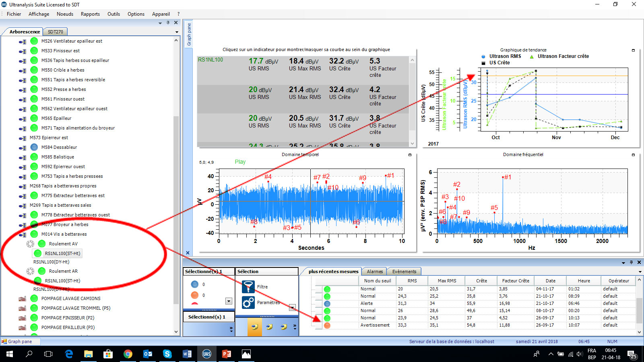The width and height of the screenshot is (644, 362).
Task: Toggle the 17.7 dBµV US RMS indicator curve
Action: 263,64
